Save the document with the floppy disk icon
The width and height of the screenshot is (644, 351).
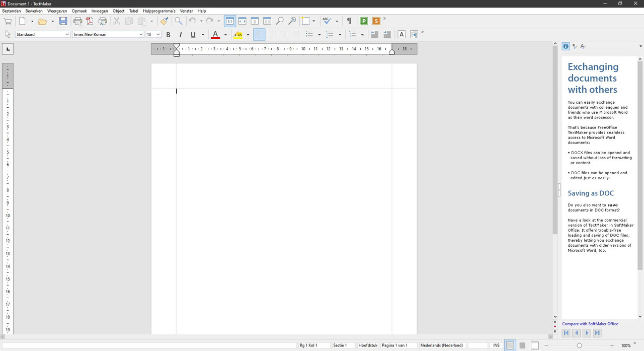pyautogui.click(x=63, y=21)
